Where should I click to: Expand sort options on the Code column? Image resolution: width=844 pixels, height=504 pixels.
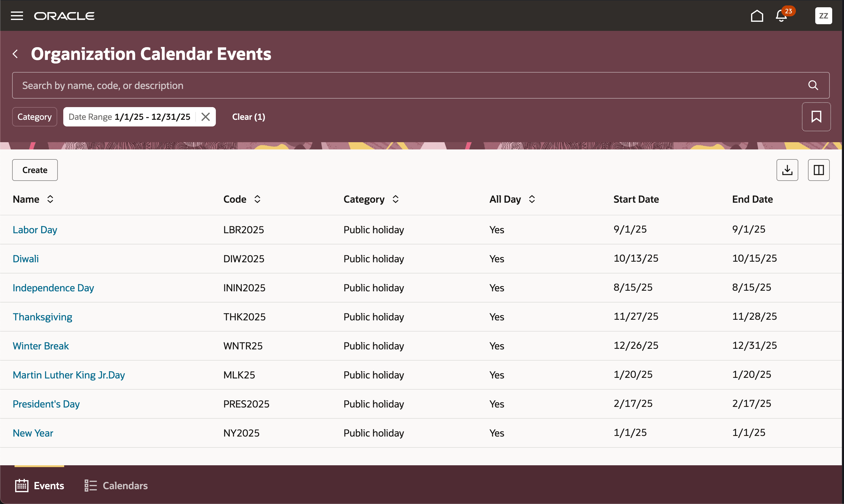click(257, 199)
